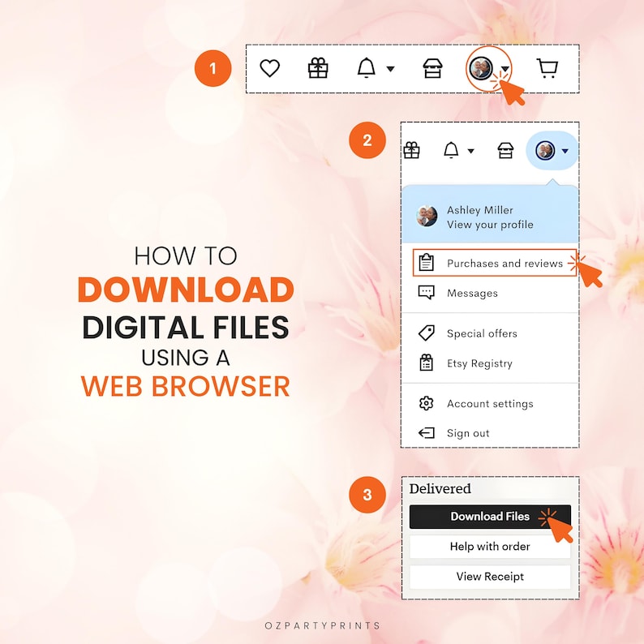Click the Help with order button
This screenshot has width=644, height=644.
[490, 547]
